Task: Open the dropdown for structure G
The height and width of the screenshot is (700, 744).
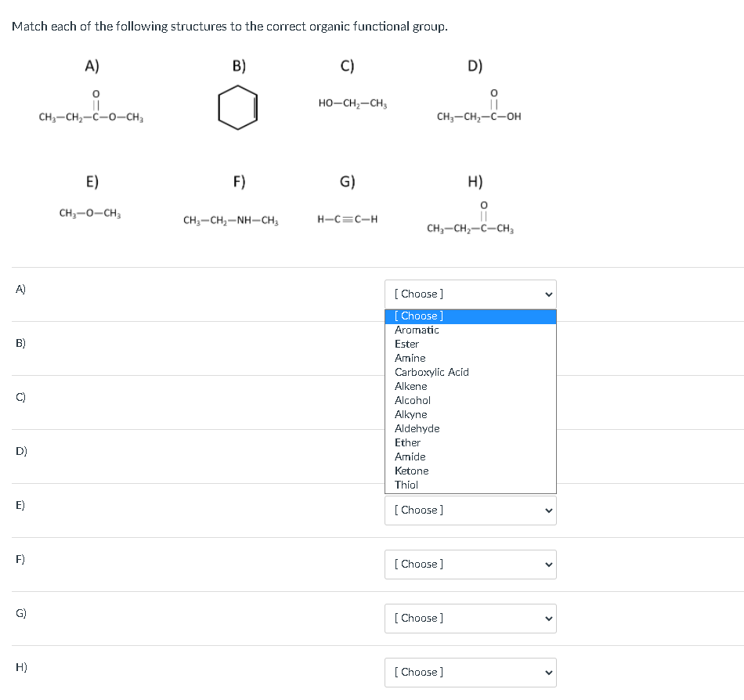Action: [470, 619]
